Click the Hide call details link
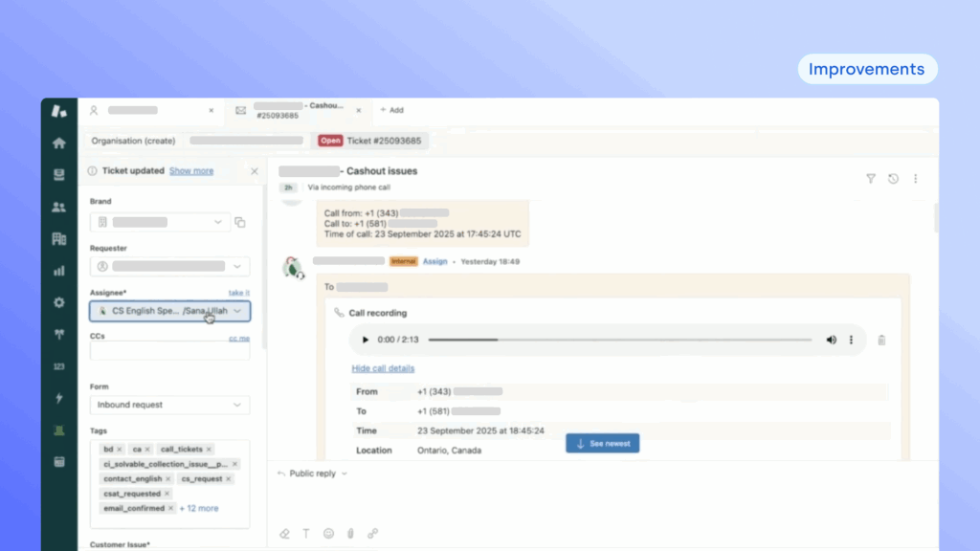This screenshot has width=980, height=551. [383, 368]
